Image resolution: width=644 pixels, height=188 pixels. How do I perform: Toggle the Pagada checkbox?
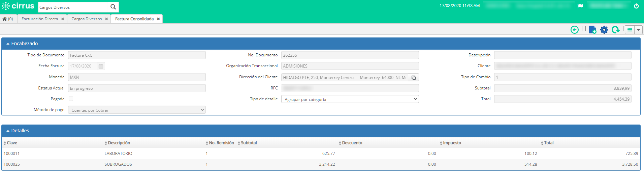71,99
